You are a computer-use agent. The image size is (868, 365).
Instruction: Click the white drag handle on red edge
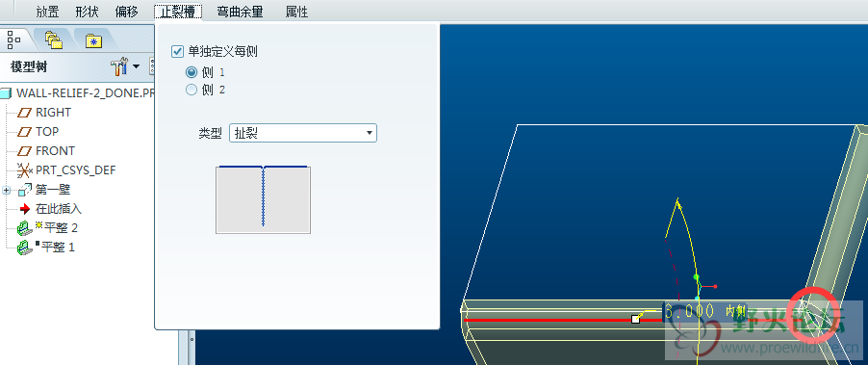[x=635, y=319]
